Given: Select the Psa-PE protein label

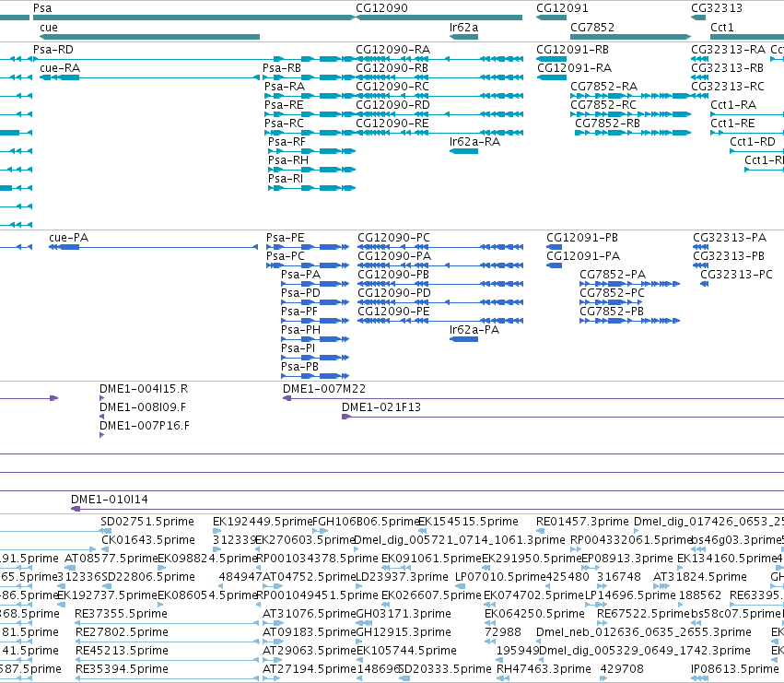Looking at the screenshot, I should (x=285, y=238).
